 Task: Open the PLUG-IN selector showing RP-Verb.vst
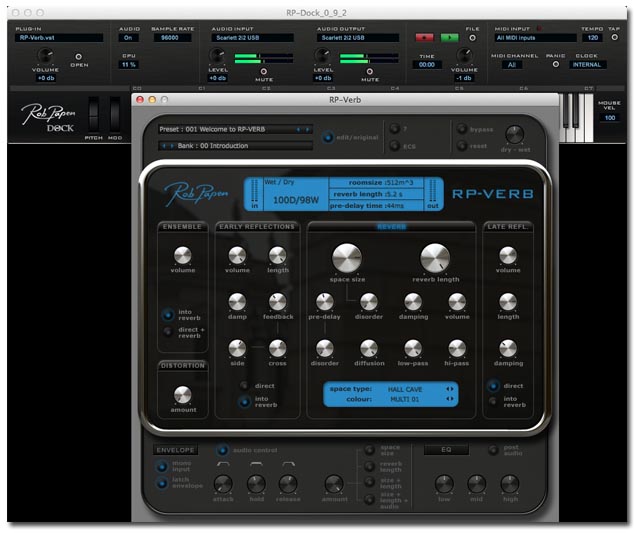(59, 38)
